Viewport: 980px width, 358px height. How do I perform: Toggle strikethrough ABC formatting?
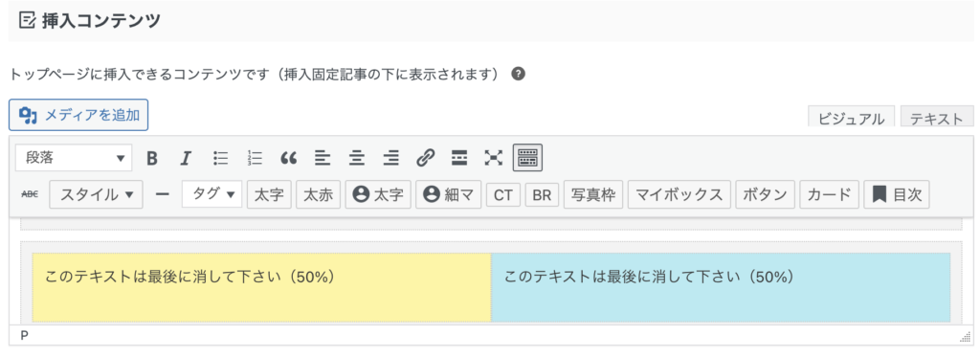tap(30, 194)
